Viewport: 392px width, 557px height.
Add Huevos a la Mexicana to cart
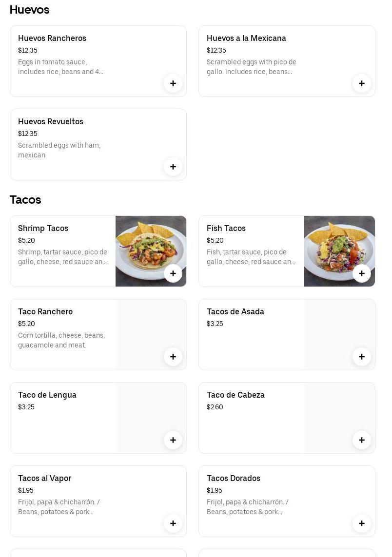[362, 83]
